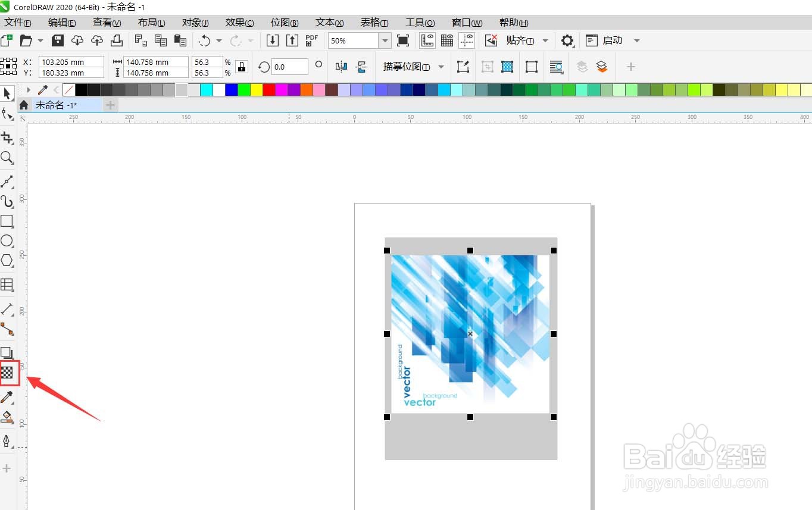Add a new document tab
The height and width of the screenshot is (510, 812).
pyautogui.click(x=110, y=105)
